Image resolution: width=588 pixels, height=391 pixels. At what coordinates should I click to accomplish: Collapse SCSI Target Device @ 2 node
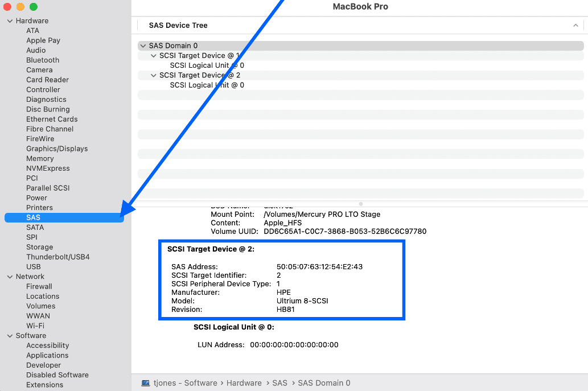click(154, 75)
